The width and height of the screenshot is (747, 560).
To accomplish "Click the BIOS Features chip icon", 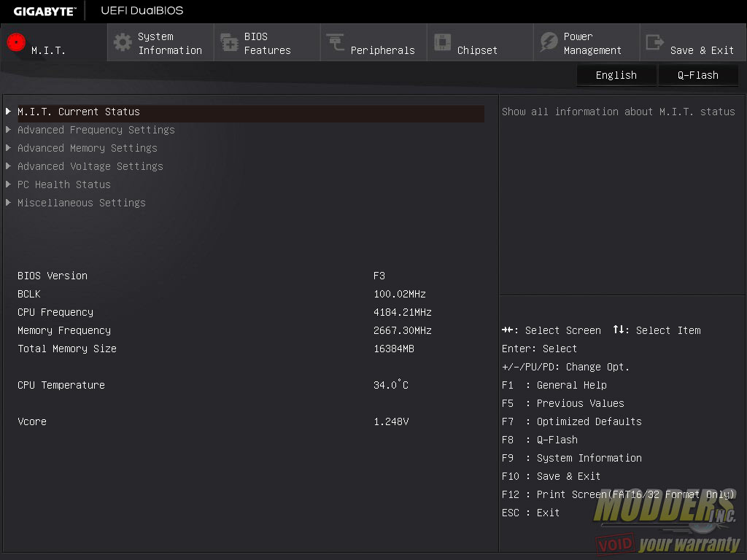I will click(229, 42).
